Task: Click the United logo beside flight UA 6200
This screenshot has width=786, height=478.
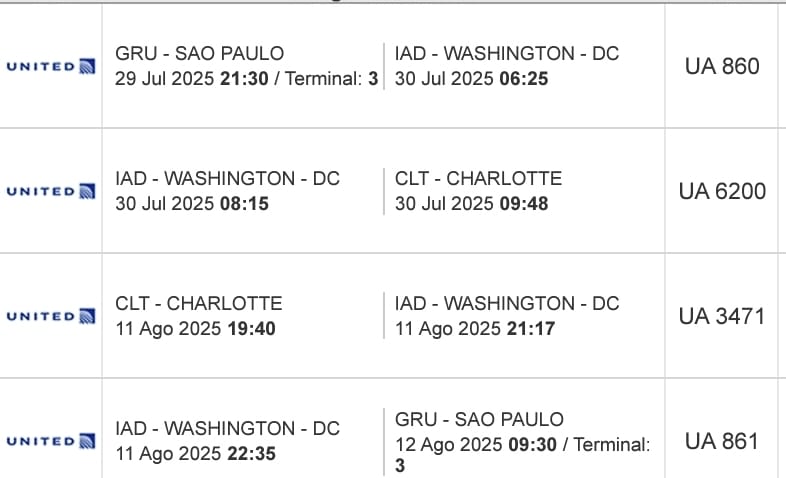Action: tap(51, 191)
